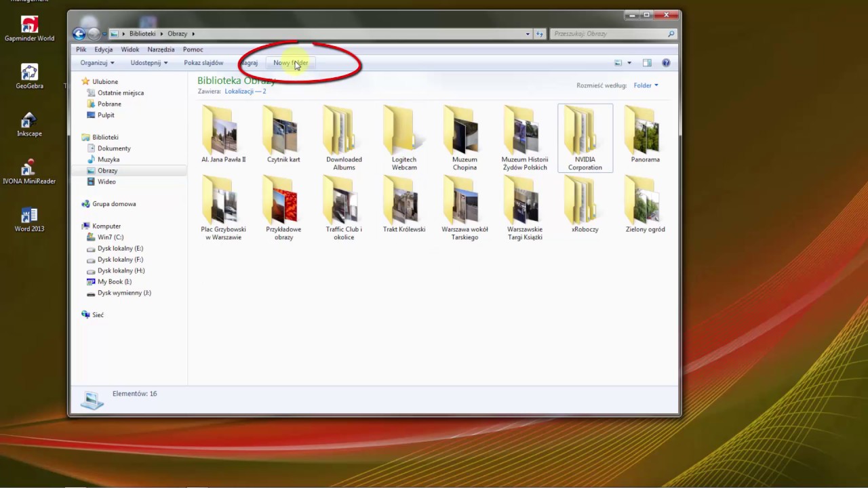Select Dysk lokalny (F:) drive
Viewport: 868px width, 488px height.
tap(120, 260)
